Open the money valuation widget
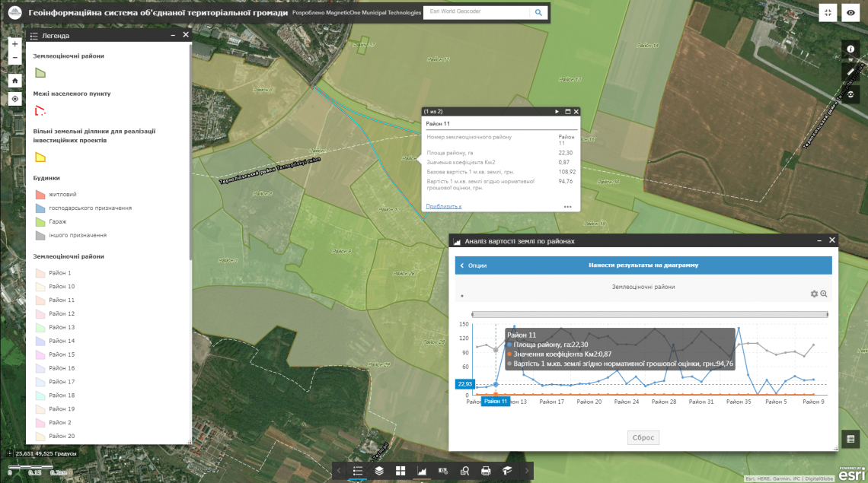This screenshot has width=868, height=483. click(x=443, y=471)
